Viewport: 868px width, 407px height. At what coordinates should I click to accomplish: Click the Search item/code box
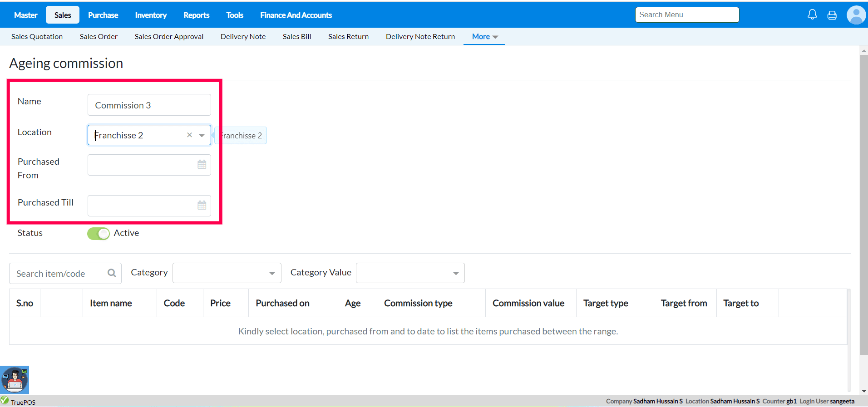coord(65,273)
